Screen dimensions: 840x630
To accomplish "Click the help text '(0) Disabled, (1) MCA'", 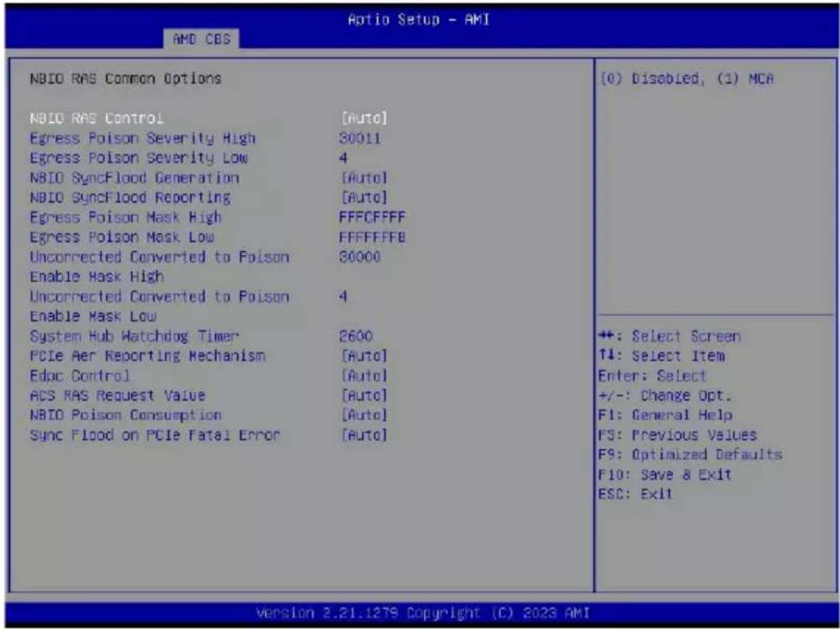I will pyautogui.click(x=687, y=80).
